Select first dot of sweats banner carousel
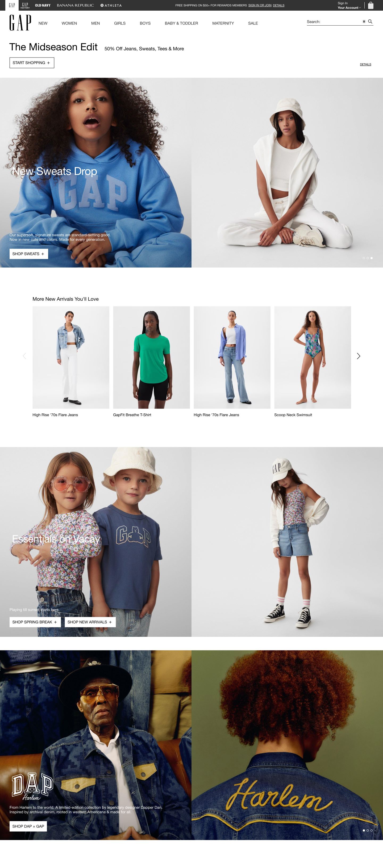383x868 pixels. (x=364, y=258)
